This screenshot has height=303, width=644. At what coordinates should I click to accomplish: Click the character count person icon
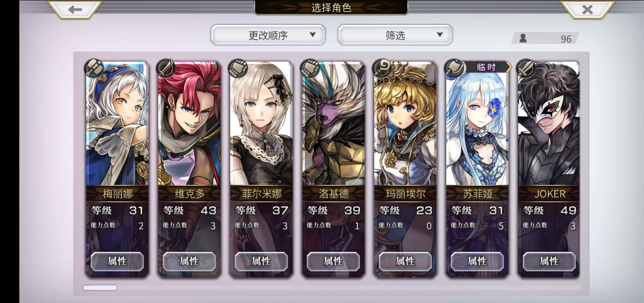click(523, 38)
